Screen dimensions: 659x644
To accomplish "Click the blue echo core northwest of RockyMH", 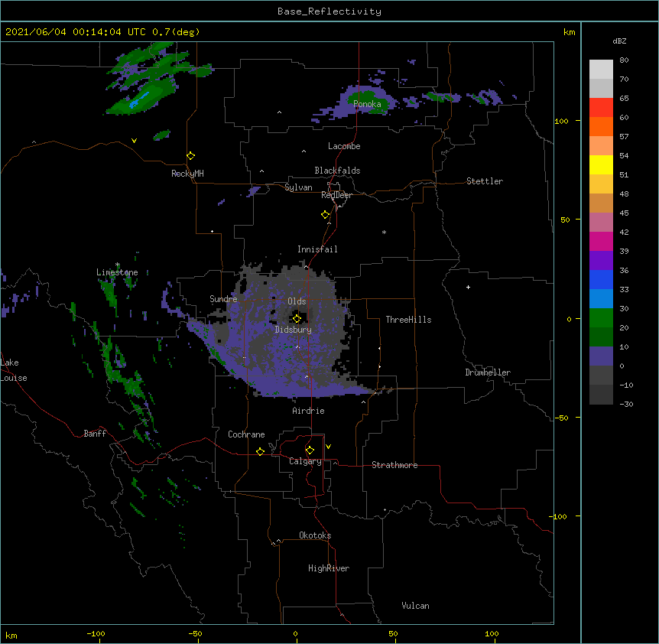I will pos(138,100).
